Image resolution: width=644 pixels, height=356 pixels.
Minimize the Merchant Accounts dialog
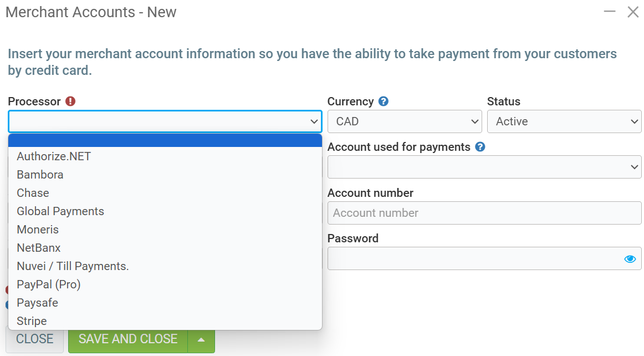(610, 12)
